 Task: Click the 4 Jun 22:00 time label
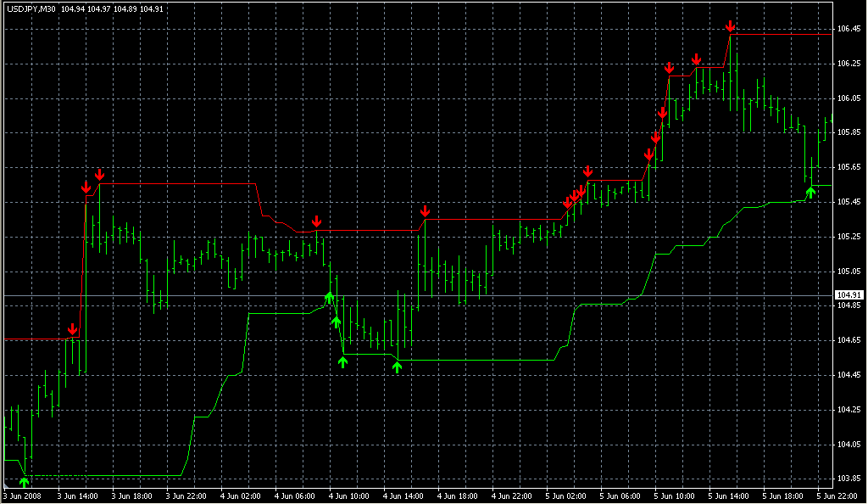[x=511, y=496]
